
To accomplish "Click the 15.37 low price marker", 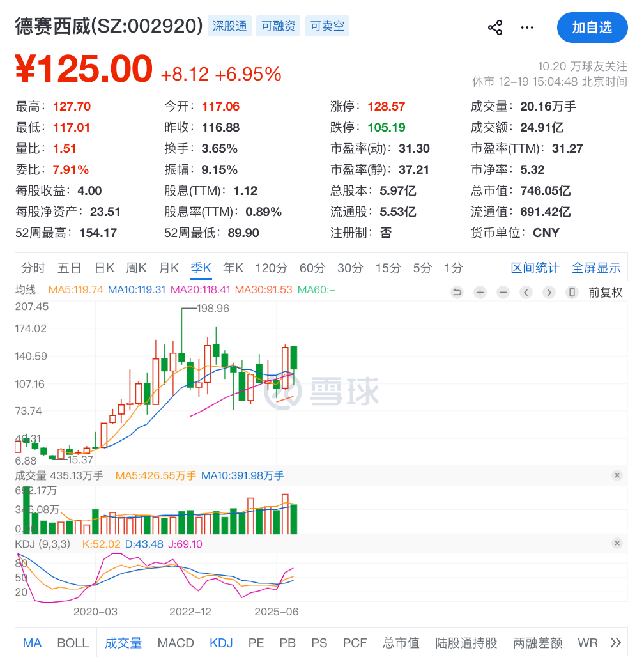I will coord(80,460).
